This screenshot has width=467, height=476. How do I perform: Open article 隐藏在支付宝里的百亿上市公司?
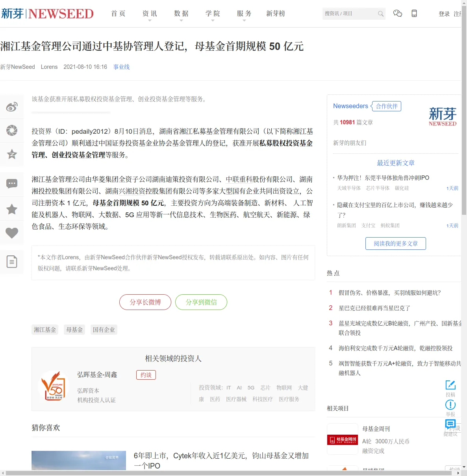(x=395, y=210)
